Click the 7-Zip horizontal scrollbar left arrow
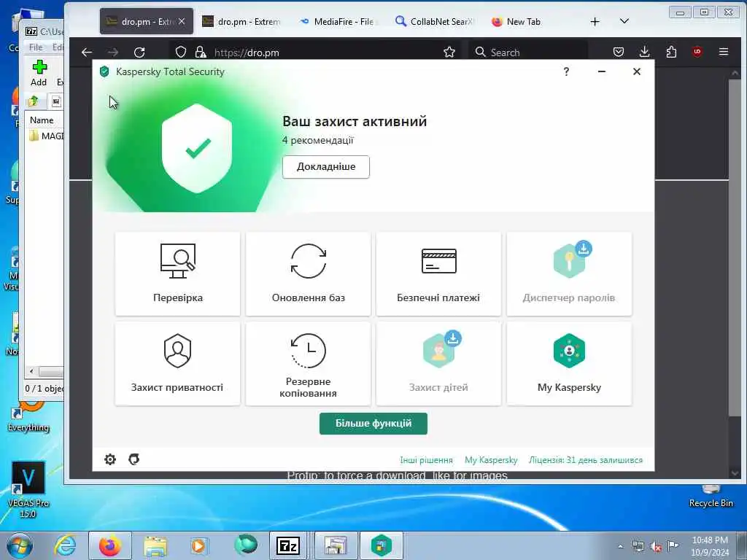 coord(31,371)
